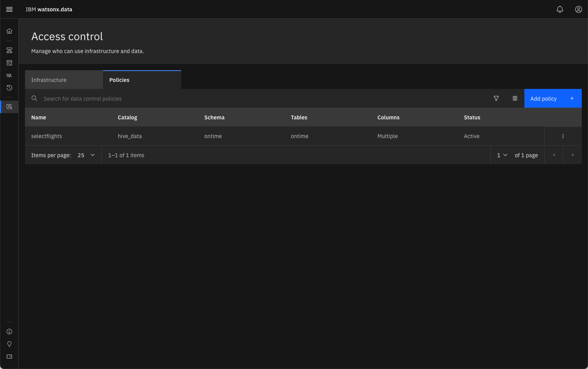Switch to the Infrastructure tab
Image resolution: width=588 pixels, height=369 pixels.
64,80
